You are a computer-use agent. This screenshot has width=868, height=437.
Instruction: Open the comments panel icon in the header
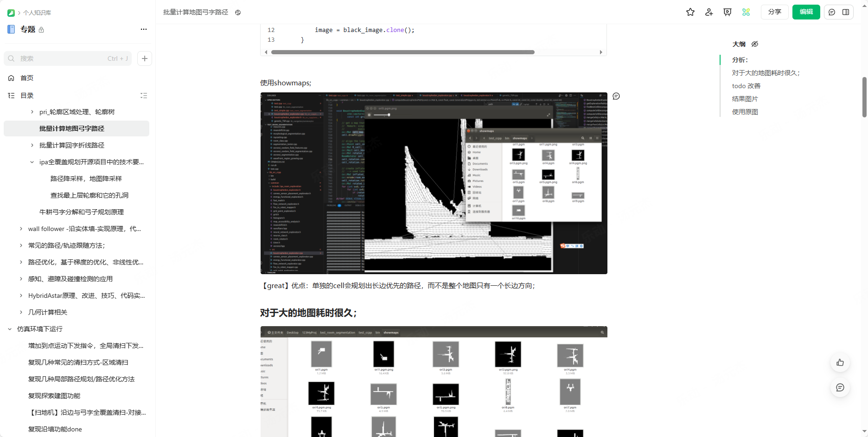(832, 12)
